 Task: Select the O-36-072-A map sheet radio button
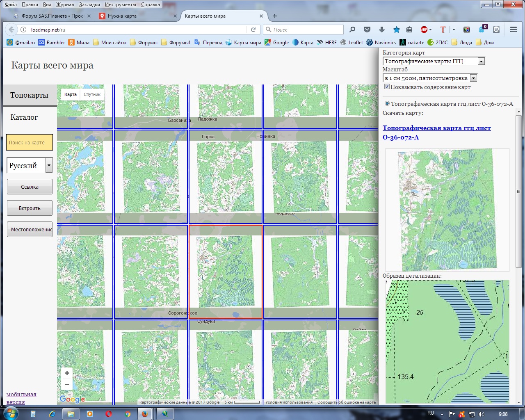coord(387,104)
